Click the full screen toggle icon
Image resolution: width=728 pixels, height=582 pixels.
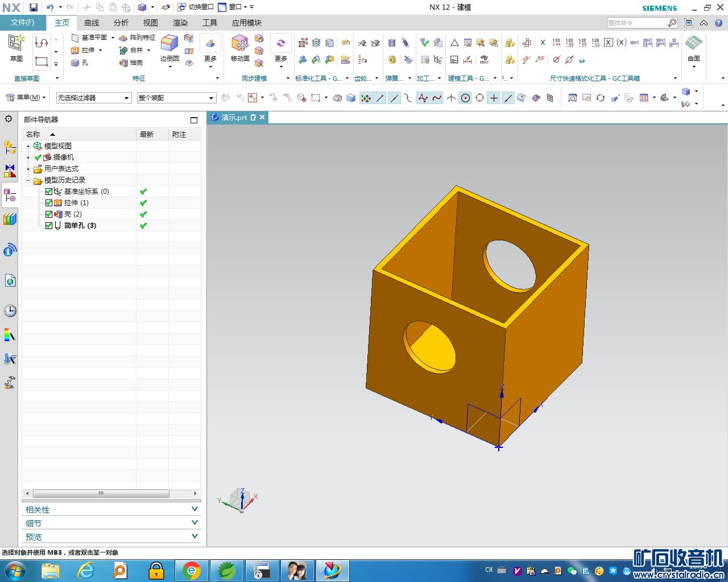689,23
